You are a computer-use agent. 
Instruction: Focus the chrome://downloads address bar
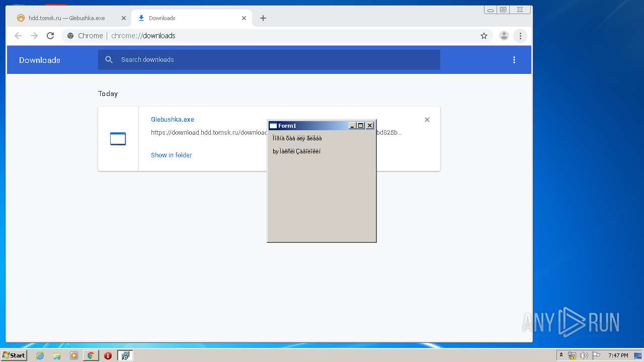pyautogui.click(x=277, y=36)
